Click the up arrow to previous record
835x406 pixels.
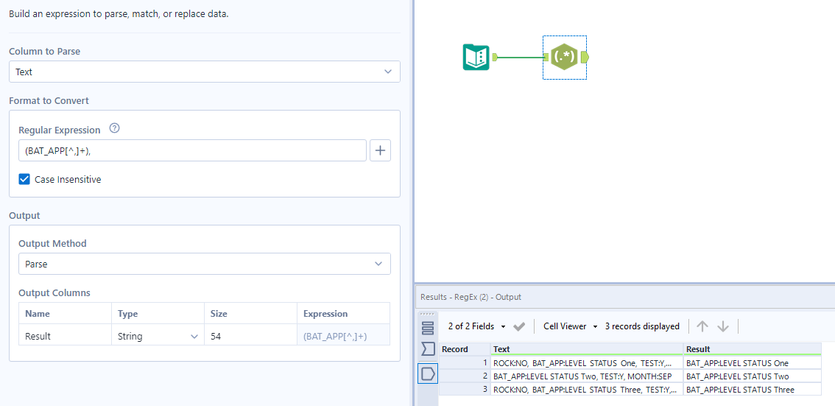[x=702, y=326]
